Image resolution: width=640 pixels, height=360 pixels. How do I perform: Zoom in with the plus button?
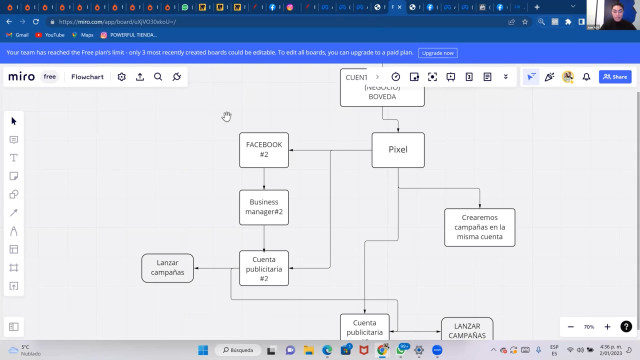(607, 327)
